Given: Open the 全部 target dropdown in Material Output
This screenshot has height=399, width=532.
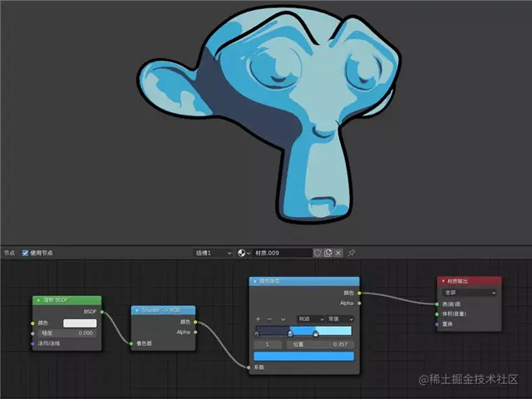Looking at the screenshot, I should point(470,293).
